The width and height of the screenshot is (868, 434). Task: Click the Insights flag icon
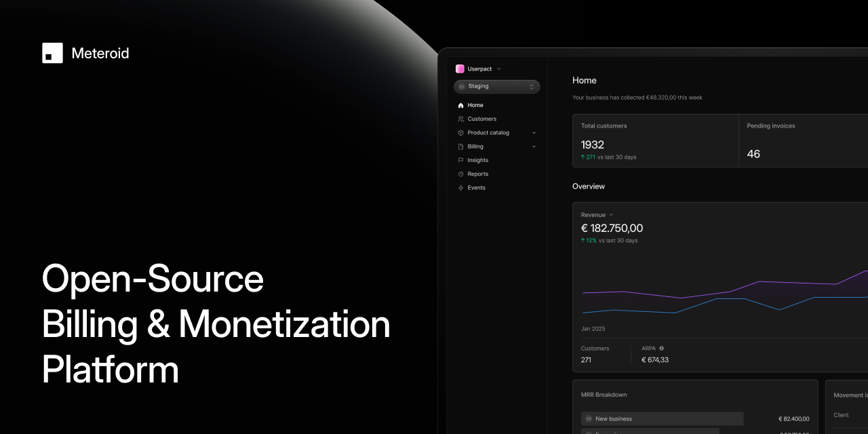[x=461, y=160]
